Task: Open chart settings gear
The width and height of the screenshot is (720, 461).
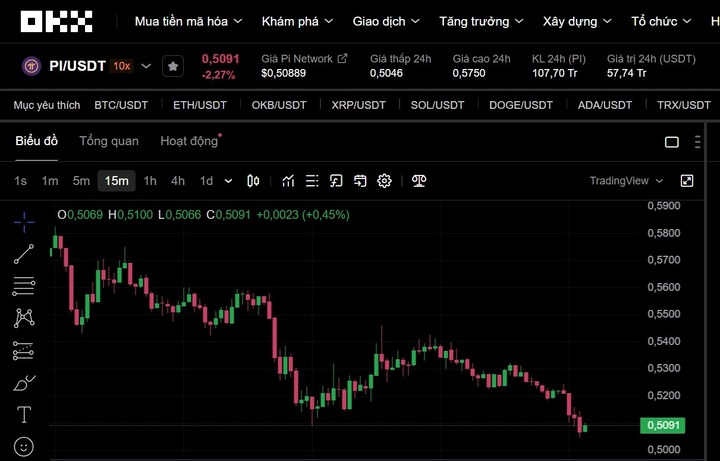Action: click(x=384, y=181)
